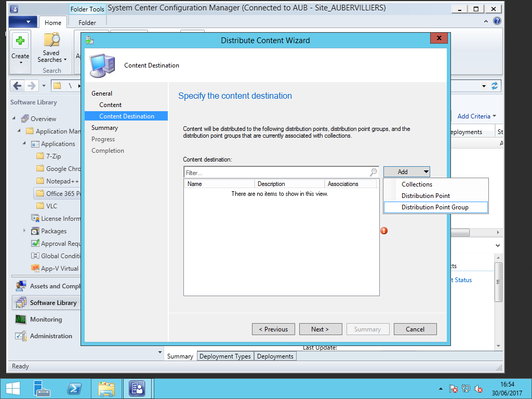This screenshot has width=532, height=399.
Task: Sort by the Associations column header
Action: click(x=350, y=183)
